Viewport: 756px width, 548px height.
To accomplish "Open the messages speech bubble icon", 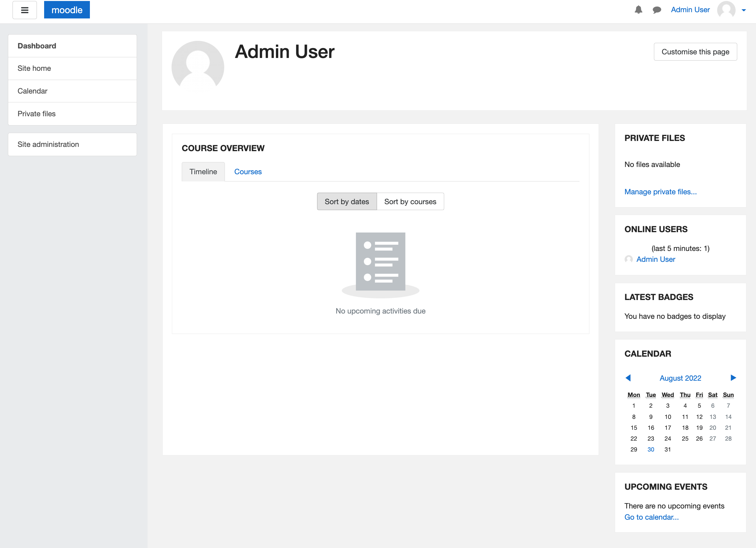I will coord(657,10).
